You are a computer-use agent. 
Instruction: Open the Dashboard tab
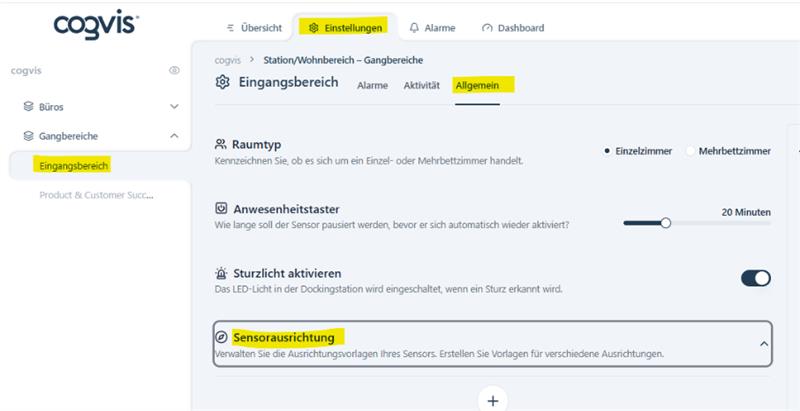(x=512, y=28)
